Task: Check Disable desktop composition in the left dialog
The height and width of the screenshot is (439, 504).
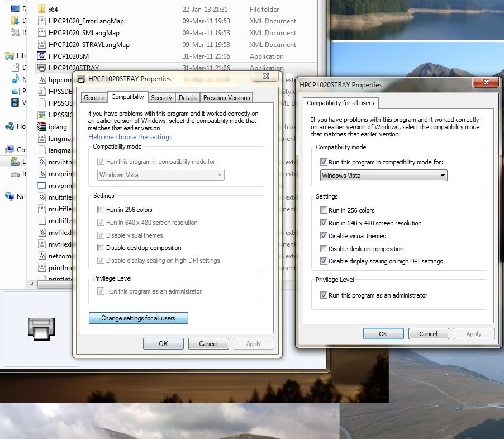Action: (x=101, y=248)
